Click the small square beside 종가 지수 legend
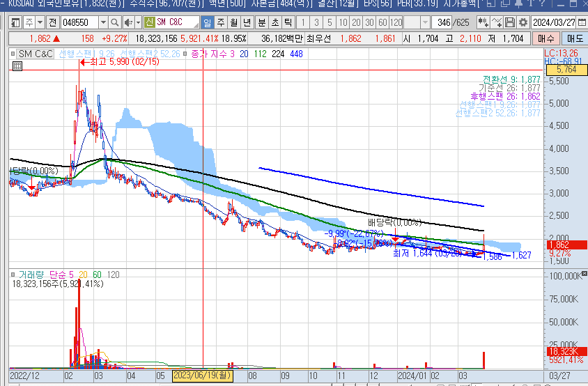The width and height of the screenshot is (588, 386). tap(185, 54)
